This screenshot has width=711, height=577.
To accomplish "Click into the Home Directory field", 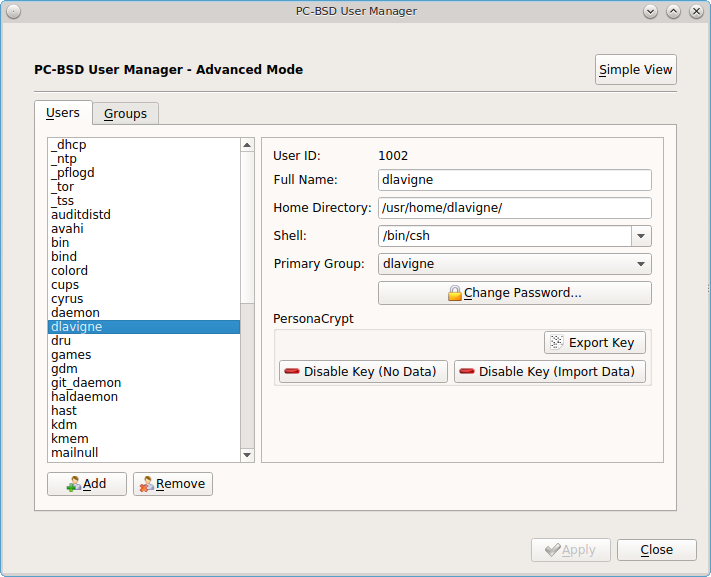I will click(515, 208).
